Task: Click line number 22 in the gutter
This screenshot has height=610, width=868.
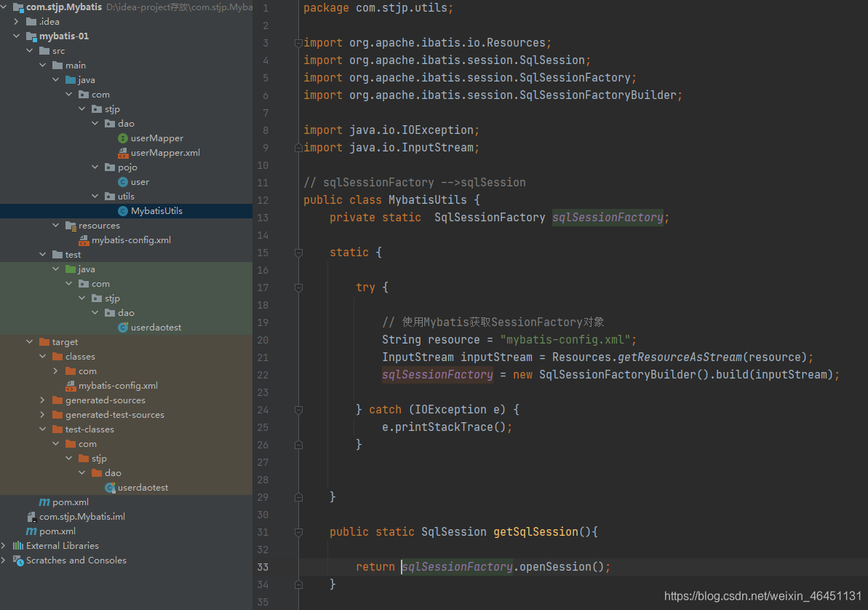Action: tap(263, 375)
